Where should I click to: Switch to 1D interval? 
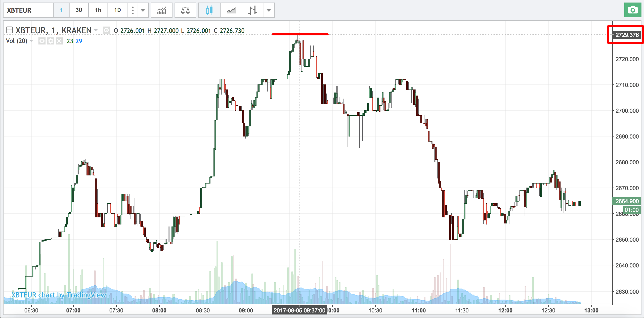117,10
